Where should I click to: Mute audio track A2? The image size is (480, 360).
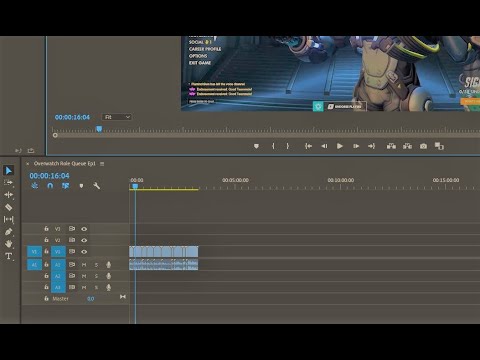(x=84, y=276)
